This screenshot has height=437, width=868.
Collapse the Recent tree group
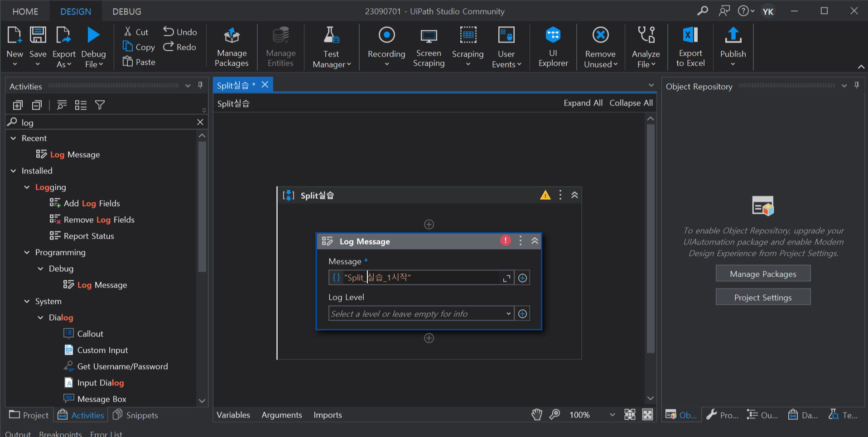point(13,138)
